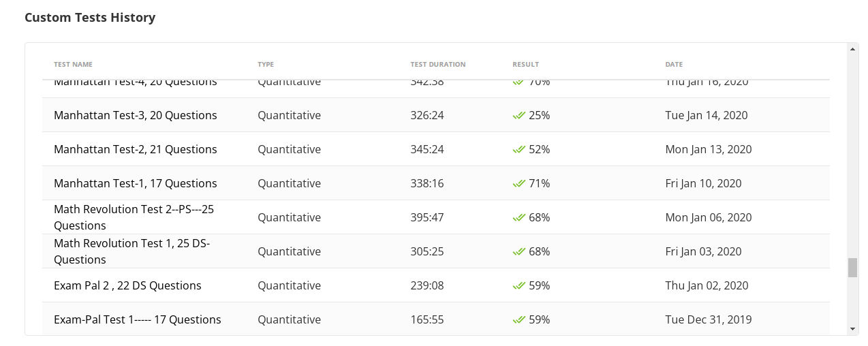
Task: Open Manhattan Test-3, 20 Questions entry
Action: pos(135,116)
